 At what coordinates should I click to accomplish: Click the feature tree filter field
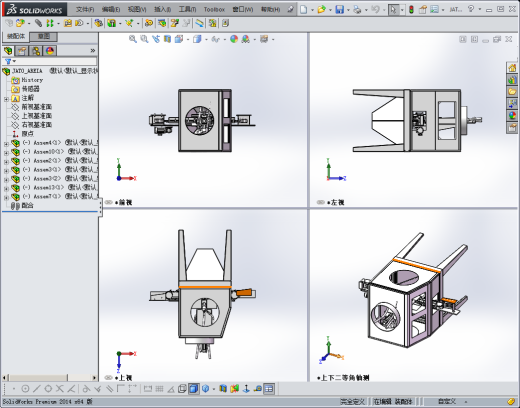(50, 61)
